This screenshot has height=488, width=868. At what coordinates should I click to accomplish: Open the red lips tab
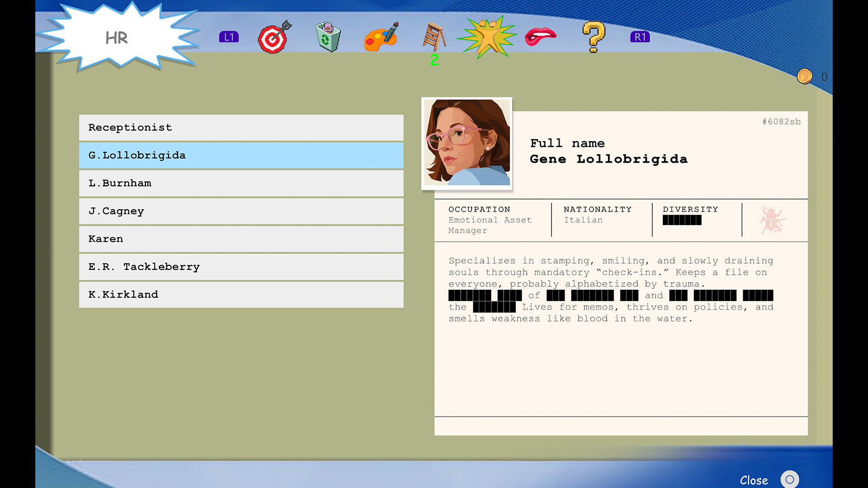click(x=540, y=37)
